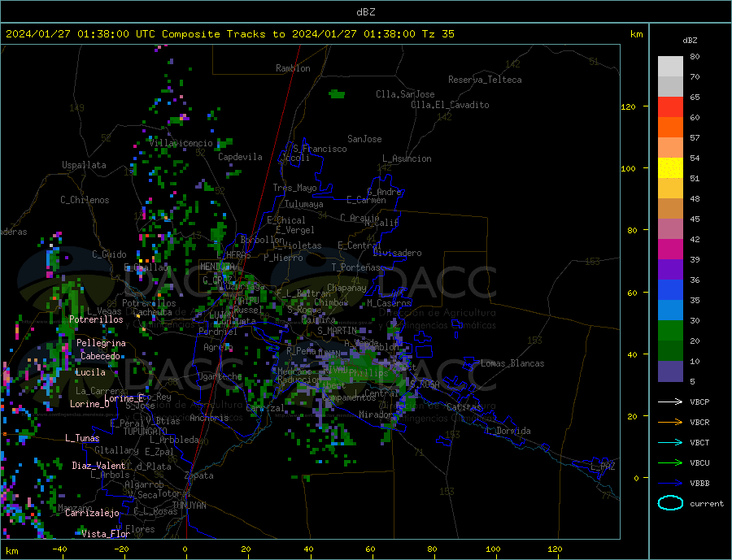The width and height of the screenshot is (732, 560).
Task: Click 'Tz 35' in the header line
Action: pos(438,34)
